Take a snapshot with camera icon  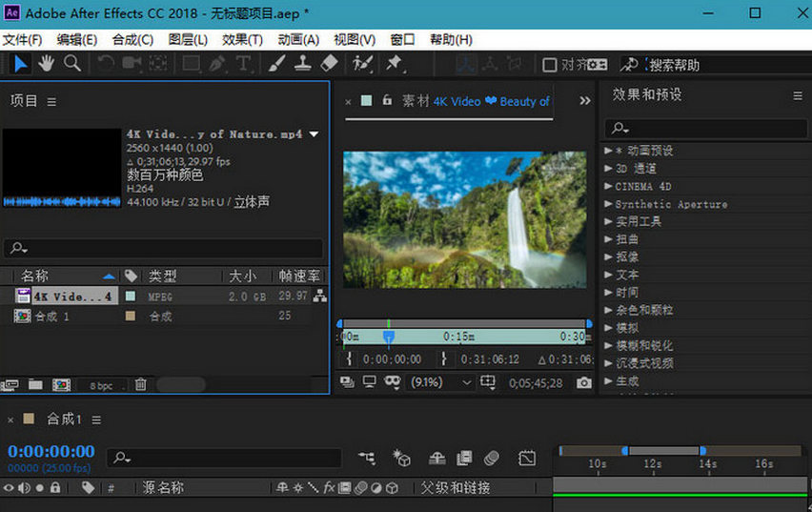[x=584, y=383]
